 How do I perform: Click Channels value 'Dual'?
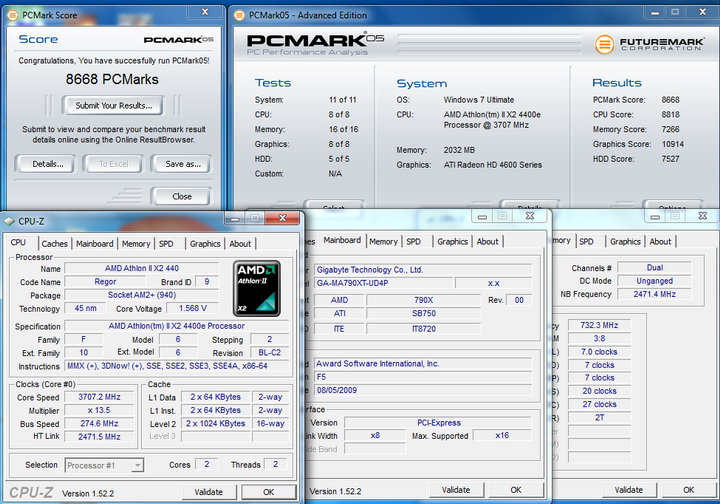click(x=654, y=268)
